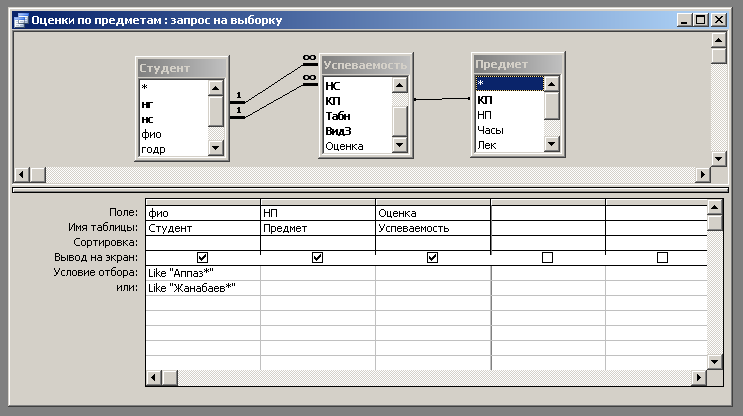Click the join line between Успеваемость and Предмет
The height and width of the screenshot is (416, 743).
[442, 99]
